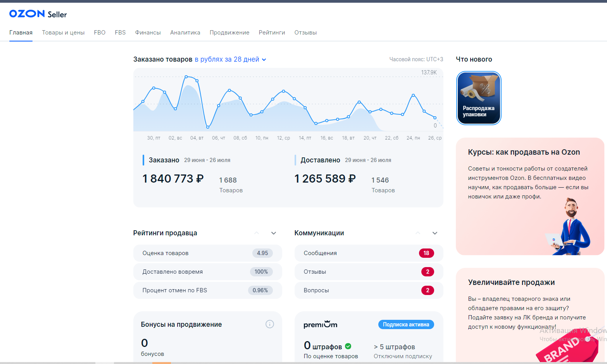Click the 0.96% cancellation badge

tap(260, 290)
